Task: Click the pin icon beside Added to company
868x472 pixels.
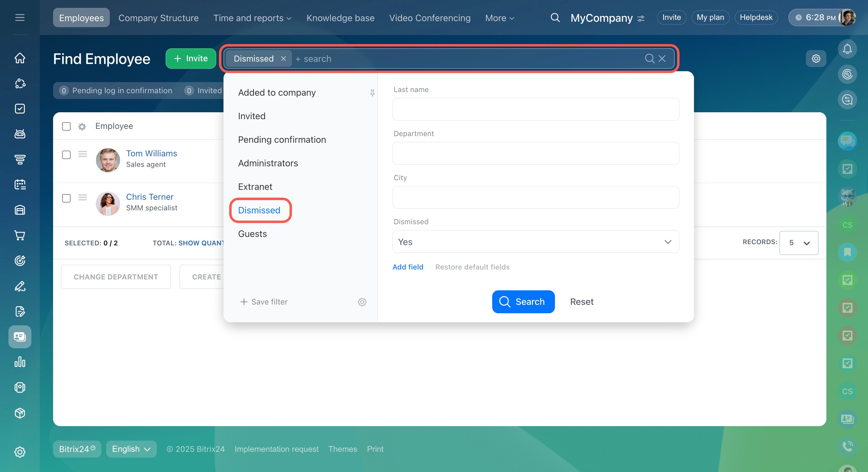Action: 372,93
